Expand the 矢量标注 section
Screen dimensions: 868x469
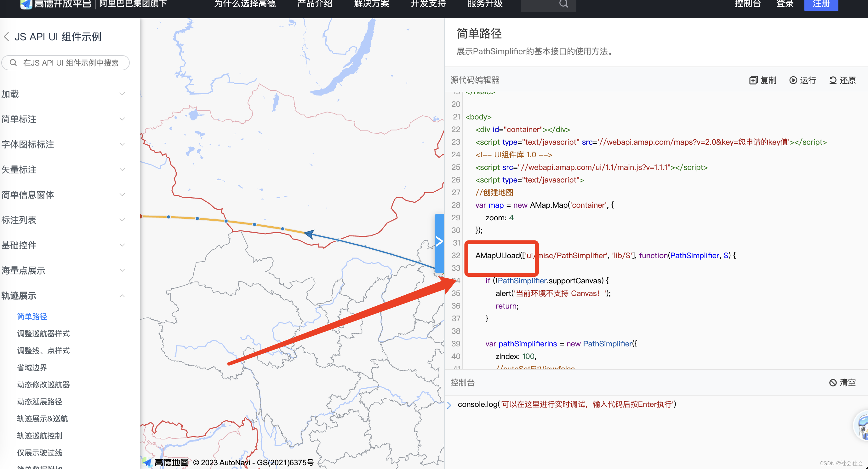(x=63, y=169)
